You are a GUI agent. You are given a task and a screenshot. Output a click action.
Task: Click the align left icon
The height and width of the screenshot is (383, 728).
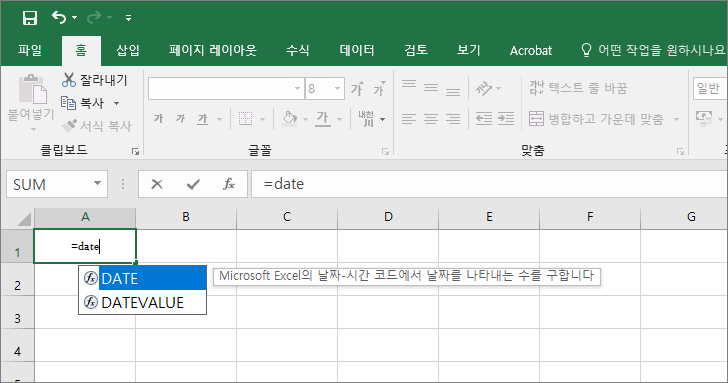(409, 119)
